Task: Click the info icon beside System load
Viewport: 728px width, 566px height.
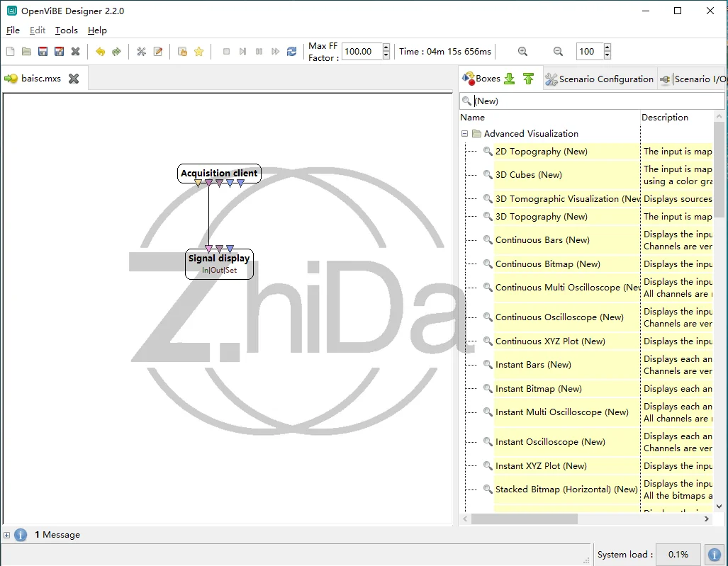Action: tap(714, 555)
